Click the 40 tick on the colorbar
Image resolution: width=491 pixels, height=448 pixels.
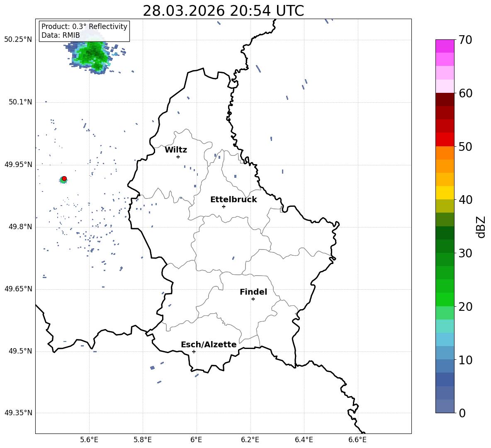(x=465, y=200)
